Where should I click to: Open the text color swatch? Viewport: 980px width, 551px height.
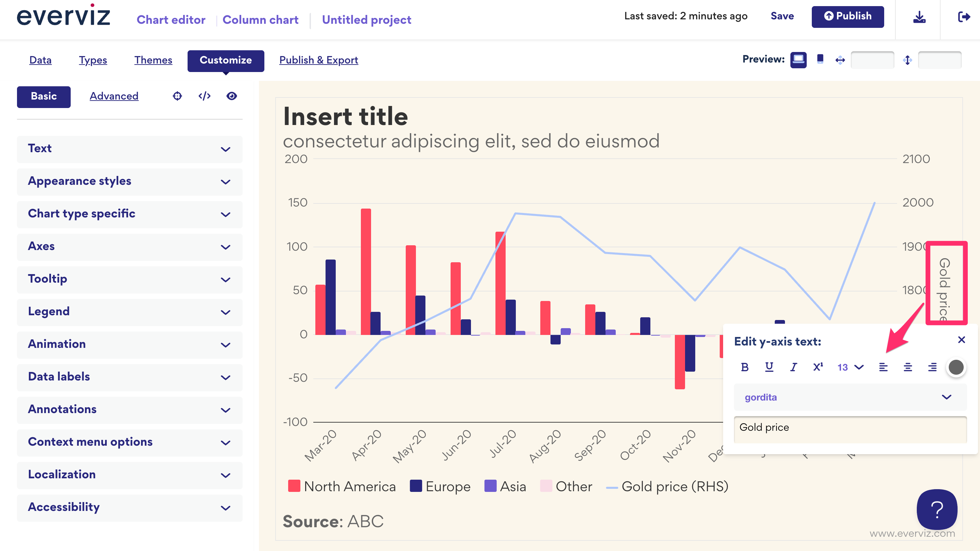click(x=955, y=367)
